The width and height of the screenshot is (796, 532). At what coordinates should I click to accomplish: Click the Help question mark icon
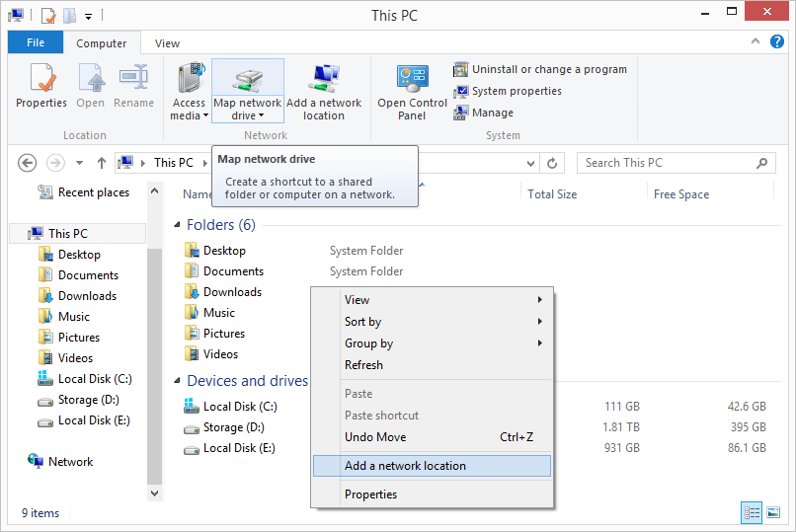tap(777, 42)
